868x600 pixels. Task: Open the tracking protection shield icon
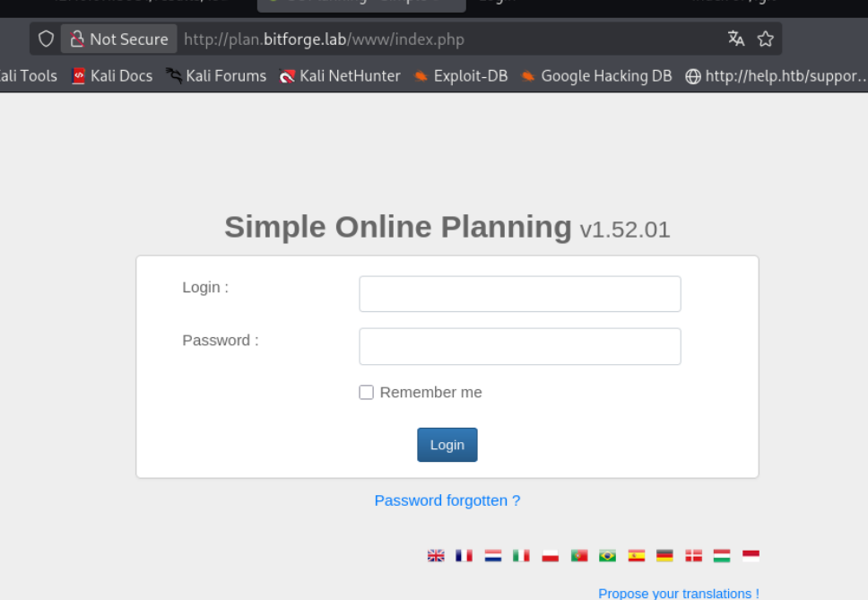point(46,39)
